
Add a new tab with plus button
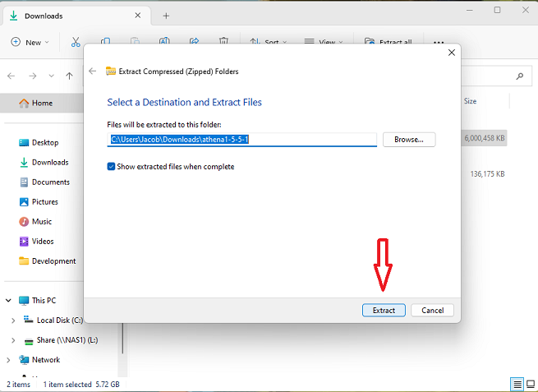point(166,16)
